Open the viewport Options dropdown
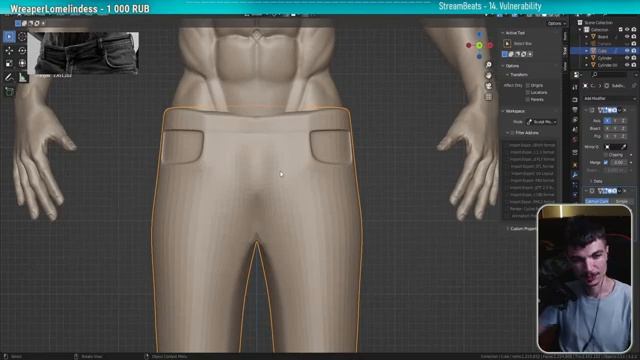Image resolution: width=640 pixels, height=360 pixels. pos(556,24)
